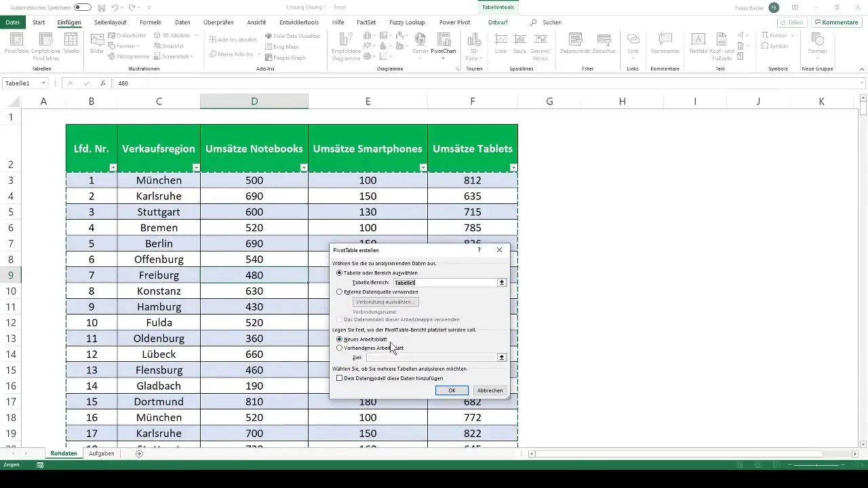Click the Teilen button

(791, 22)
